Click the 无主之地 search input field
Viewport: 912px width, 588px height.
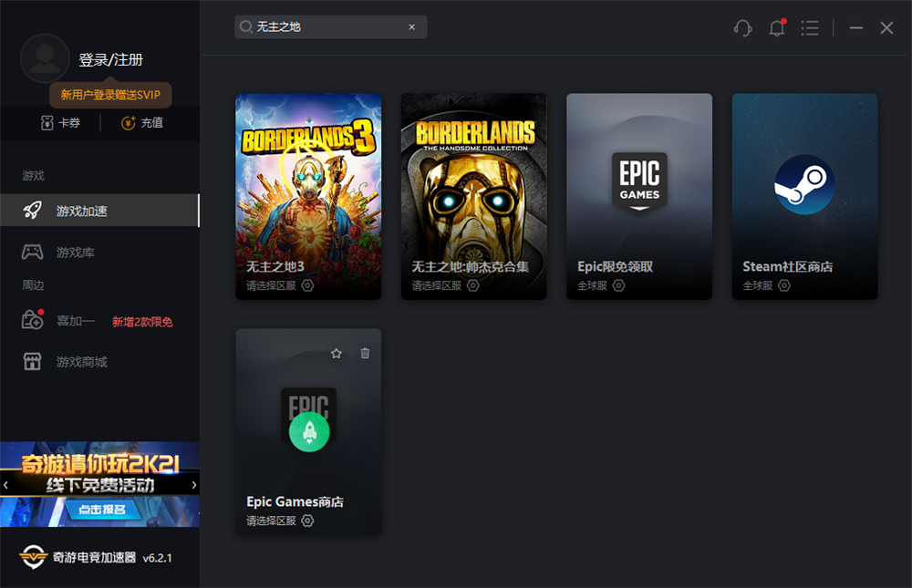point(330,26)
